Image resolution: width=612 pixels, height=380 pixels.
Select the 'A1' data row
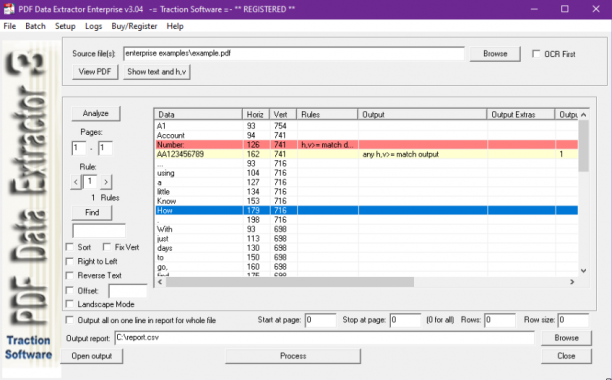point(366,126)
